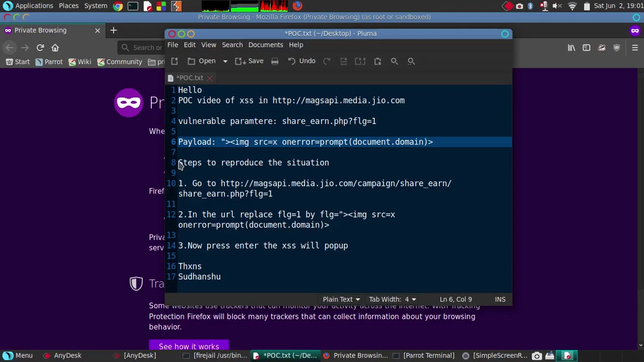Screen dimensions: 644x362
Task: Click the uBlock Origin shield extension icon
Action: point(616,48)
